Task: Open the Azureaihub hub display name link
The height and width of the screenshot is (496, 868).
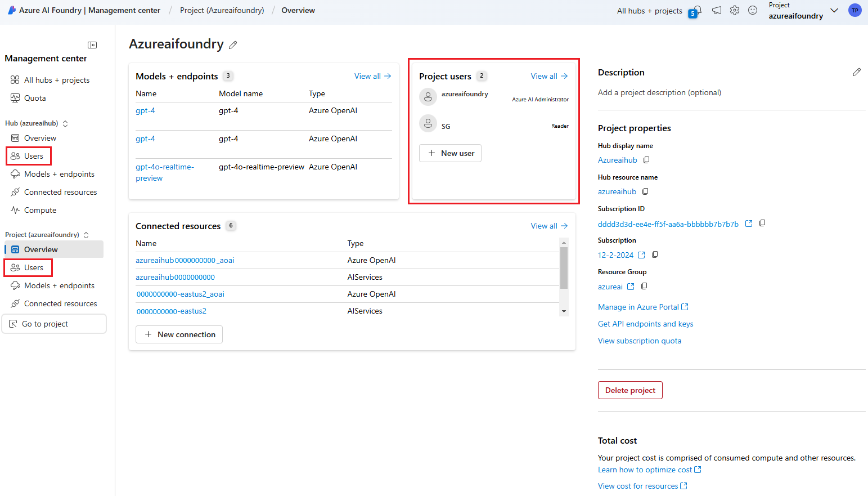Action: click(x=618, y=160)
